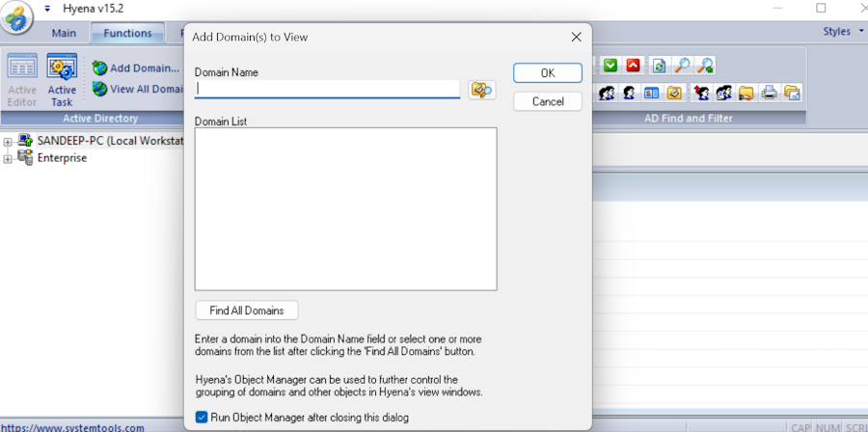
Task: Click the shared folder hand icon
Action: click(x=746, y=93)
